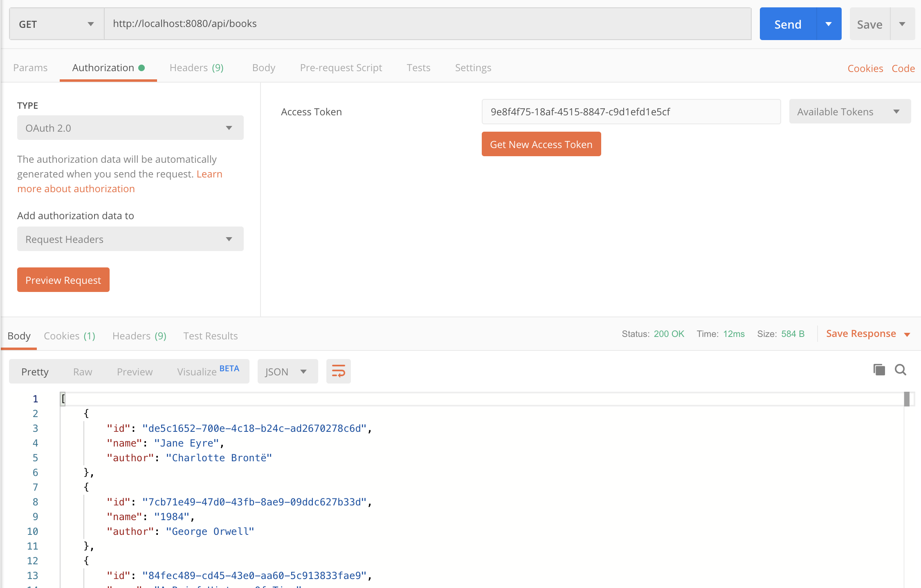Viewport: 921px width, 588px height.
Task: Click the Save button
Action: click(x=870, y=24)
